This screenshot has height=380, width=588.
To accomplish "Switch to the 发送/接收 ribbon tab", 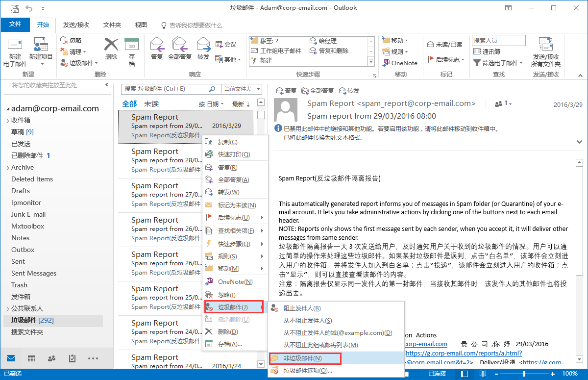I will point(76,25).
